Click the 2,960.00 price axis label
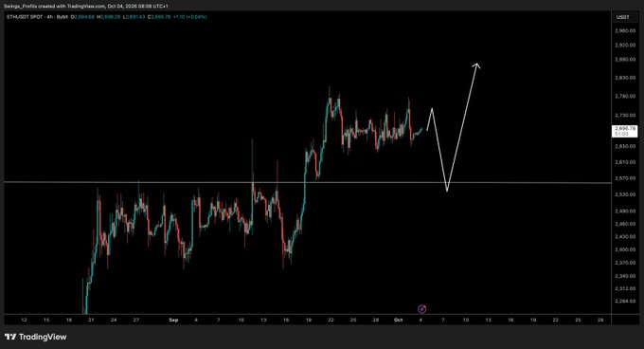The width and height of the screenshot is (644, 349). click(625, 31)
